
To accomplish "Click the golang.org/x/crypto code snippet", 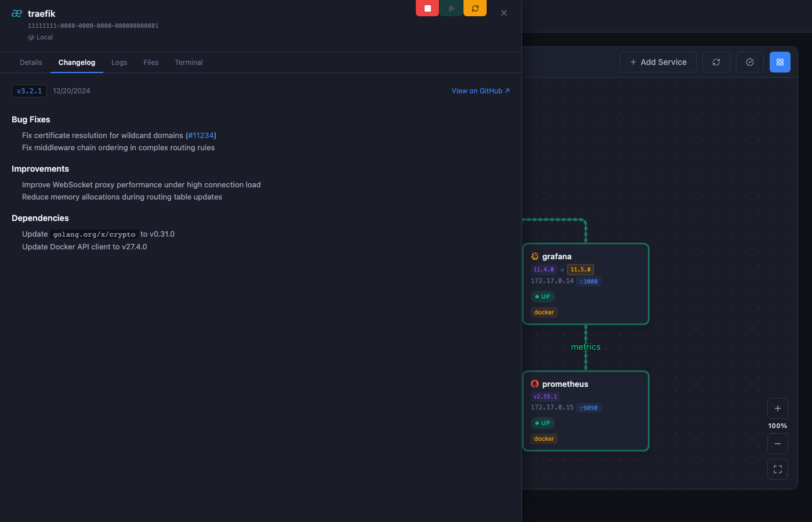I will pyautogui.click(x=94, y=234).
